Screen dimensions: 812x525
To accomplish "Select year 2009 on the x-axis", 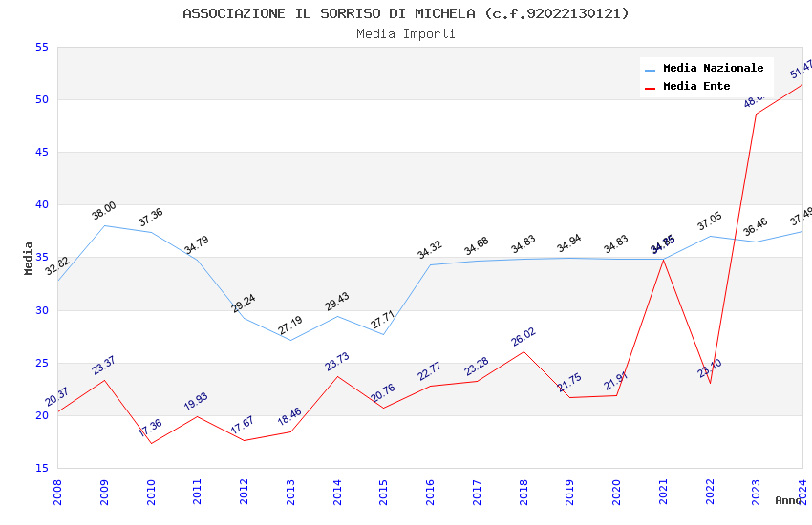I will [104, 492].
